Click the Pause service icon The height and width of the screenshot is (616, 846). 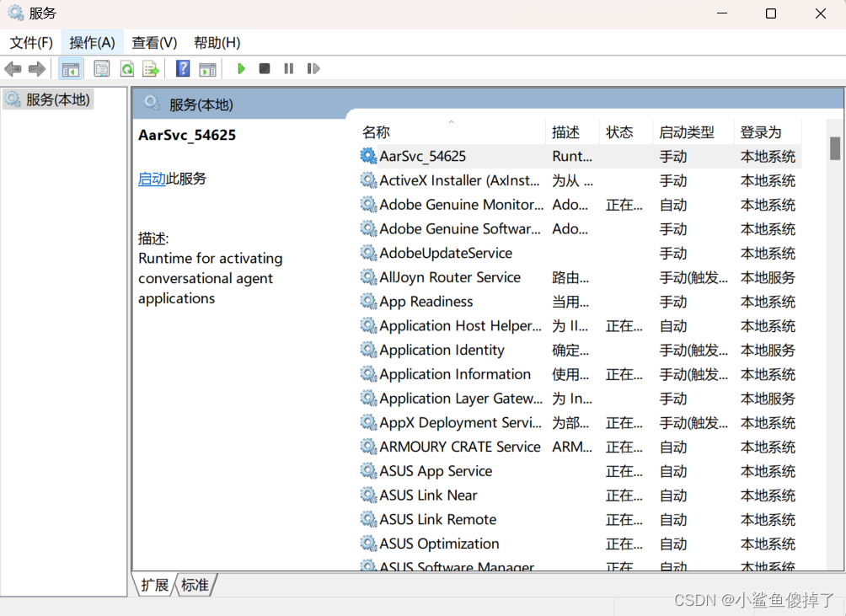[x=289, y=68]
